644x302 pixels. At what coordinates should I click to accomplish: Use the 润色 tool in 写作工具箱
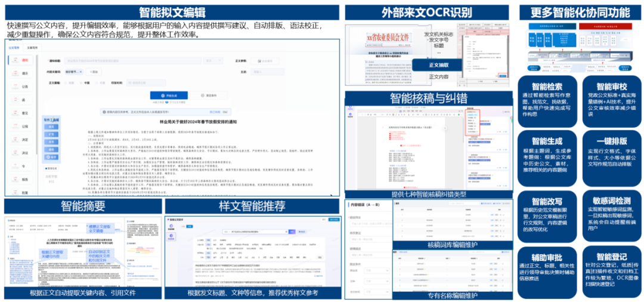(52, 150)
